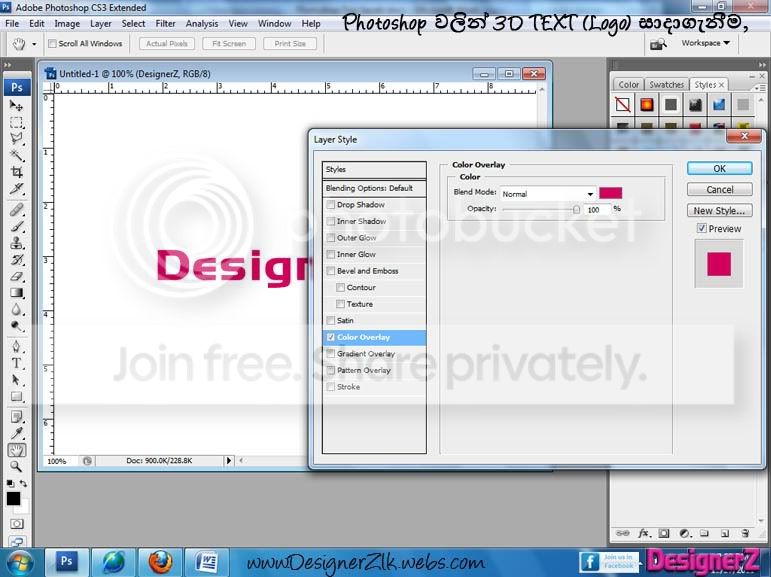
Task: Click the Opacity value field
Action: (x=597, y=210)
